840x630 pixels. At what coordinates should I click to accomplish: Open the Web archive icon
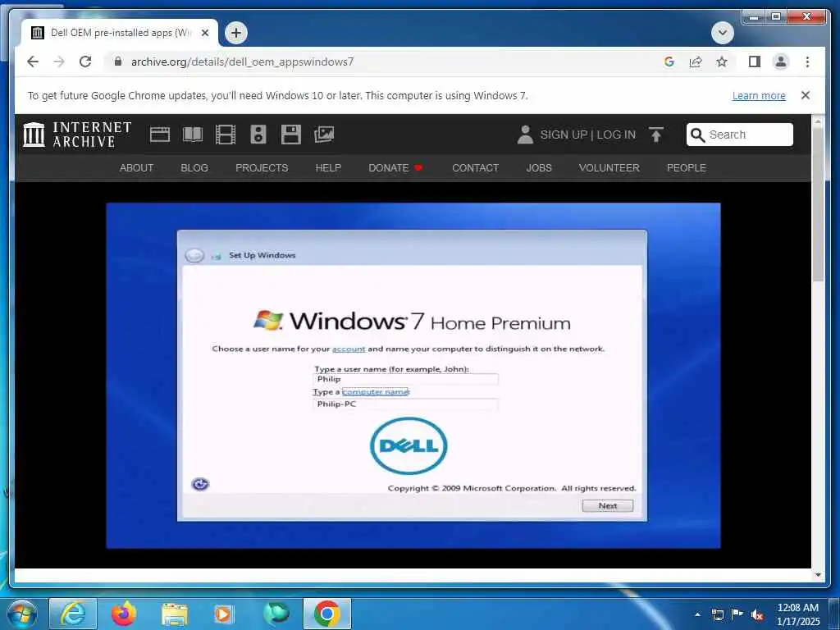(160, 135)
